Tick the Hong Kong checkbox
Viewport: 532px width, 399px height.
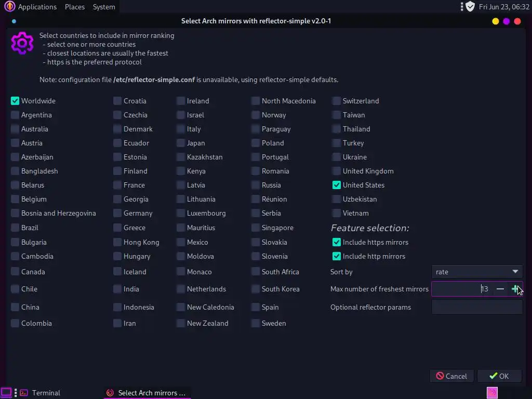[117, 242]
